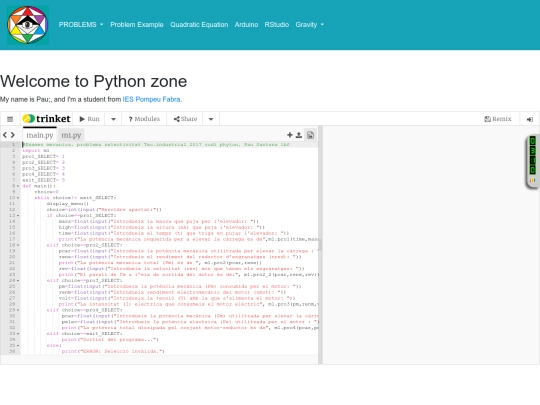
Task: Go to Quadratic Equation page
Action: click(x=199, y=24)
